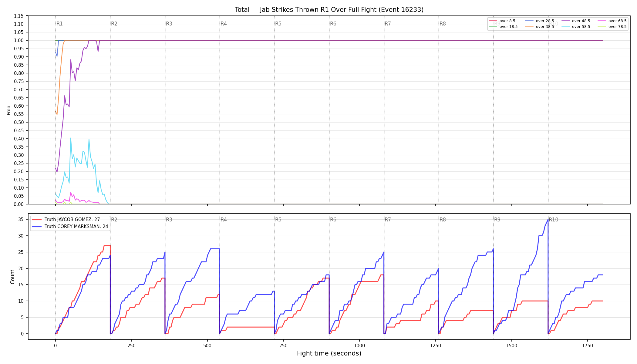Viewport: 637px width, 364px height.
Task: Click the 1.15 tick on the Prob axis
Action: click(x=19, y=16)
